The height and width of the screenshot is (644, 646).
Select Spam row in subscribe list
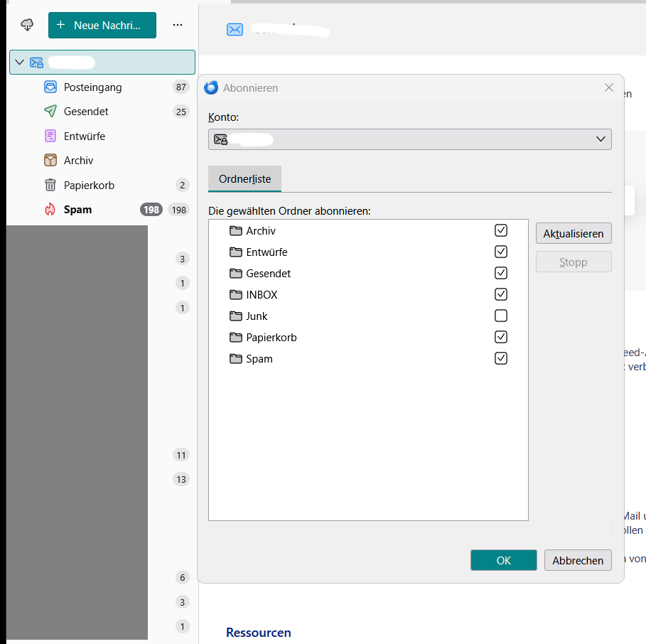point(368,359)
